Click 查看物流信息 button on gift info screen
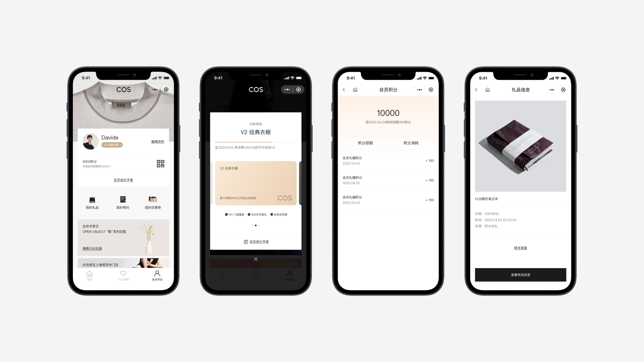Image resolution: width=644 pixels, height=362 pixels. (x=520, y=275)
